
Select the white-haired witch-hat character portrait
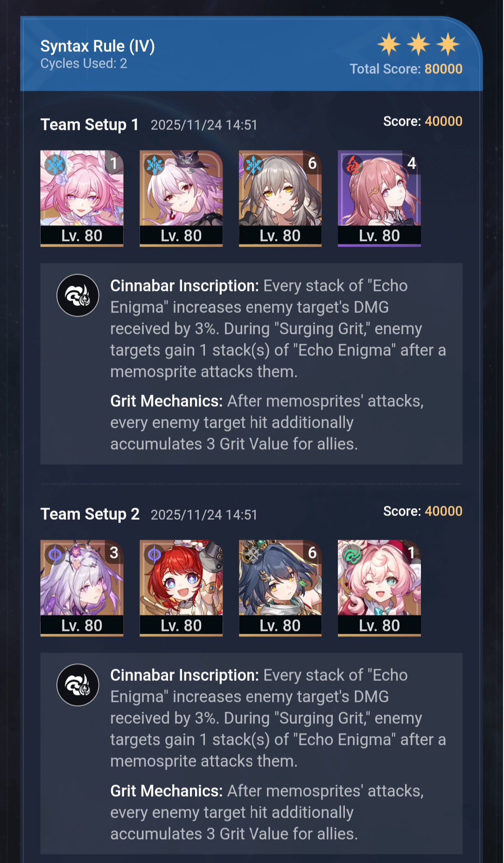click(181, 198)
